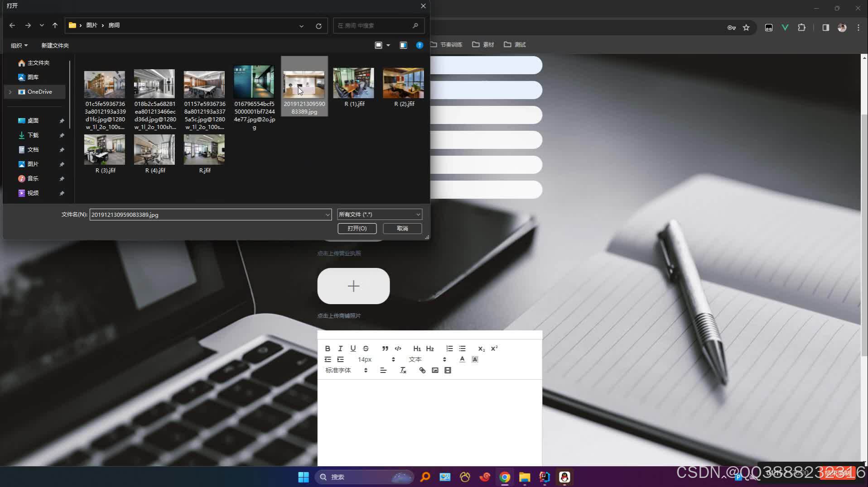Open File Explorer from the taskbar
The height and width of the screenshot is (487, 868).
525,477
